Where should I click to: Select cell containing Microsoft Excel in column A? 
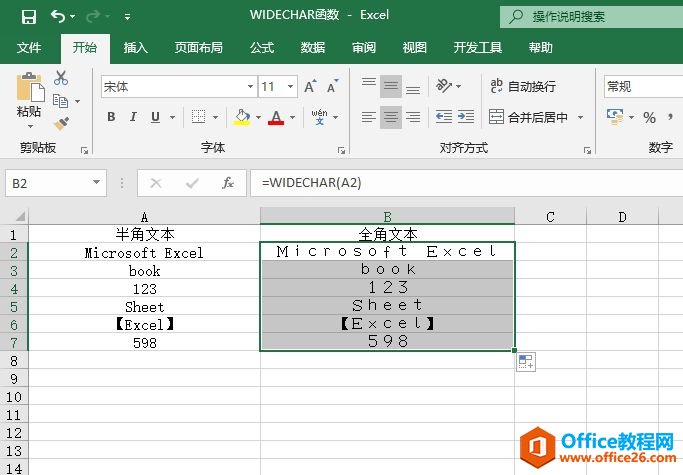coord(144,253)
